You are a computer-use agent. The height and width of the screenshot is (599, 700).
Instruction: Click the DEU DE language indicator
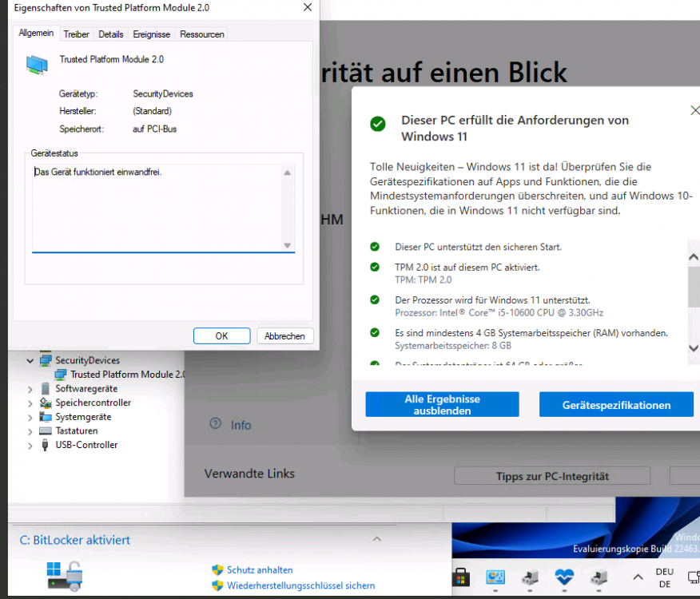click(x=665, y=577)
